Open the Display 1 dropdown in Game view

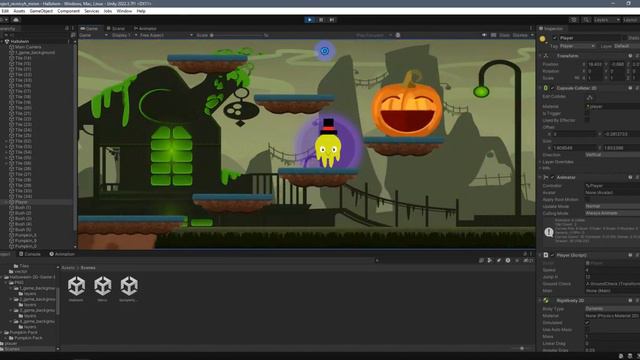tap(125, 35)
